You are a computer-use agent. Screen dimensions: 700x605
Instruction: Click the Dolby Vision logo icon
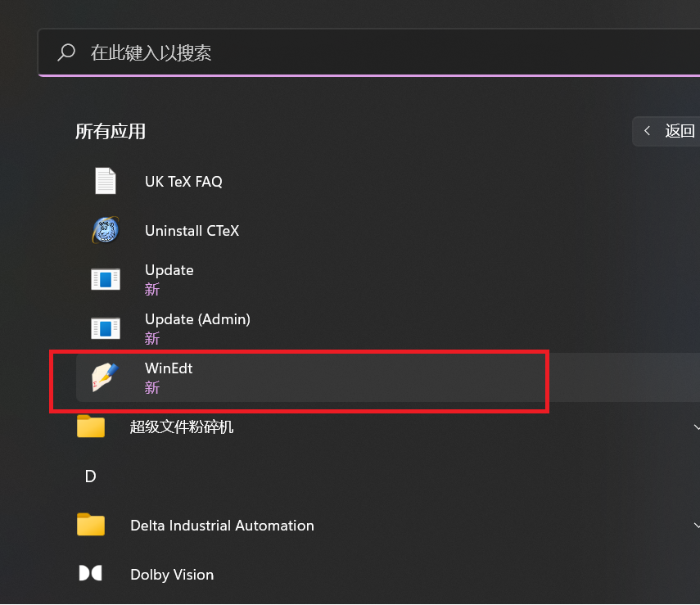(91, 574)
